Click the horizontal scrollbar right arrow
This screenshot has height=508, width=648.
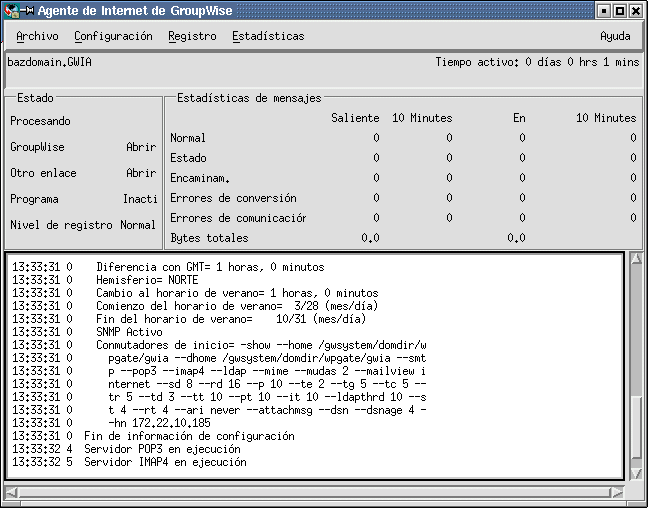click(619, 492)
